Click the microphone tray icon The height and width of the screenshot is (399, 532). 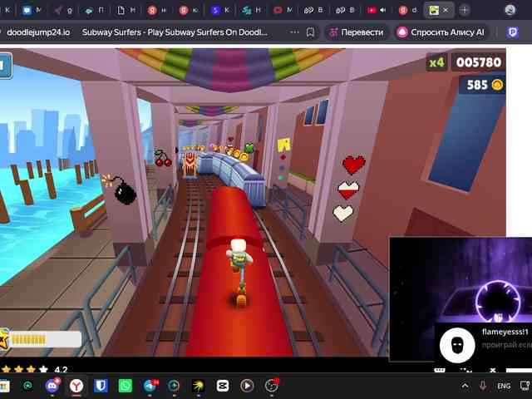[483, 386]
